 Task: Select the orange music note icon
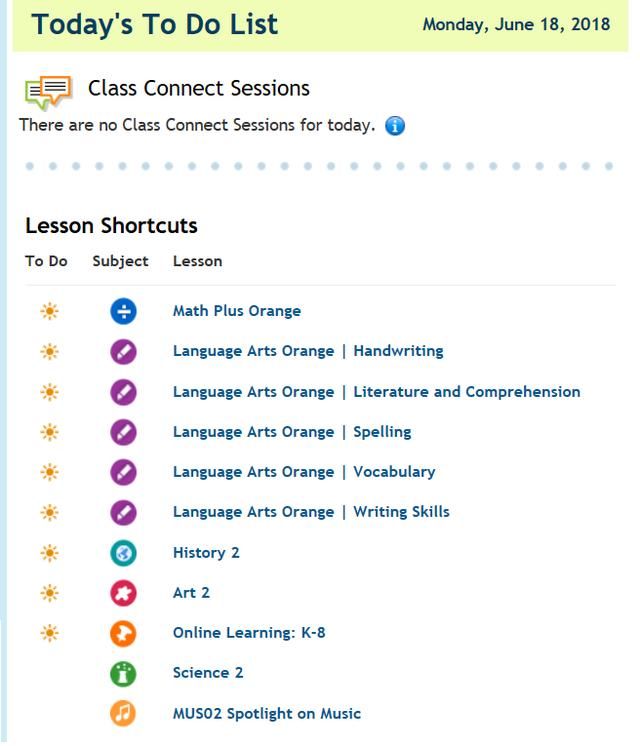pyautogui.click(x=123, y=714)
